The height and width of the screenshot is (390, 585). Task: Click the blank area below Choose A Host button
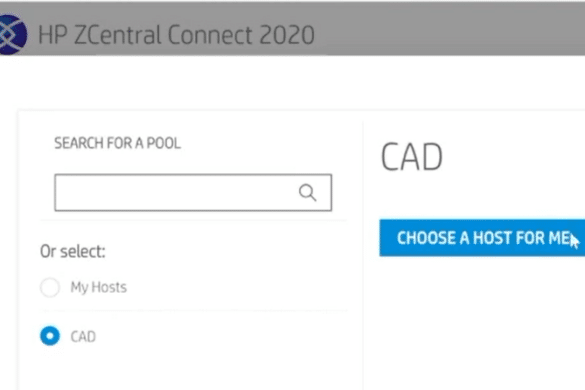482,321
